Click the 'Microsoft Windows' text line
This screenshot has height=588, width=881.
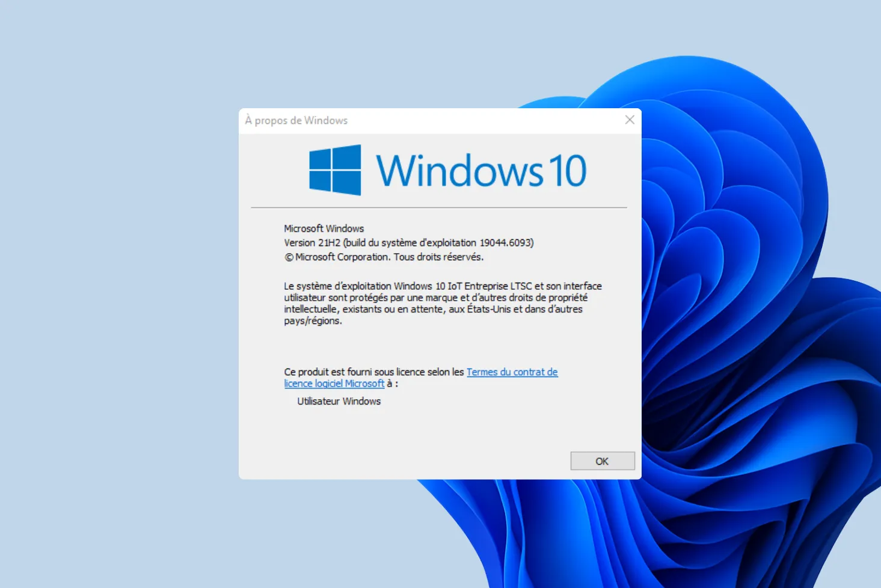click(x=324, y=228)
